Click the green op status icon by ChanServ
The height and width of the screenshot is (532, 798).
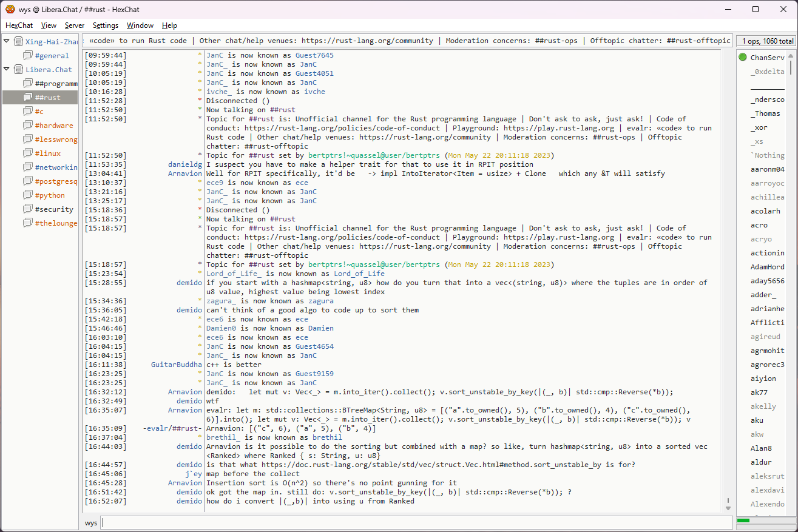point(743,58)
